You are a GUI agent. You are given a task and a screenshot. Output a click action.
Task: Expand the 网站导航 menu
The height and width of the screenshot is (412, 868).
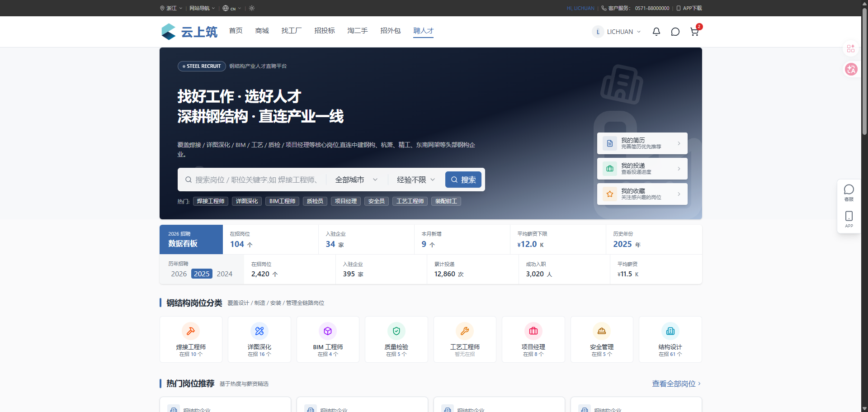tap(202, 8)
